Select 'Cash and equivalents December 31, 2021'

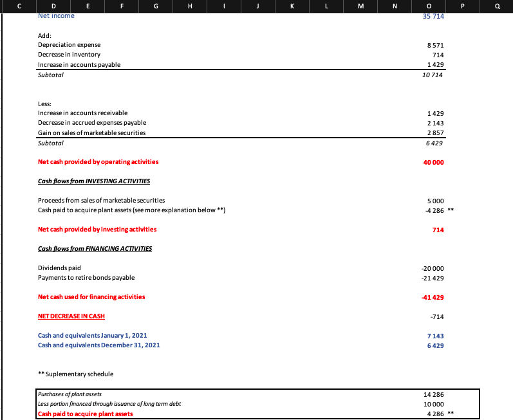[x=99, y=345]
